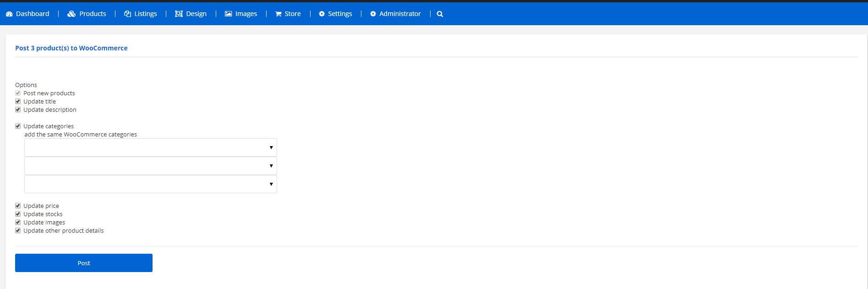Click the Listings copy icon
The image size is (868, 289).
(127, 14)
